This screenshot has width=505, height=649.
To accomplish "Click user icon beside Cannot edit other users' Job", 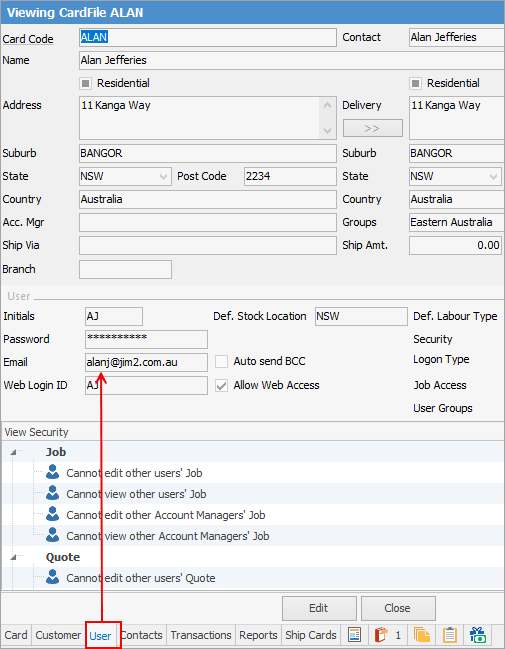I will (53, 472).
